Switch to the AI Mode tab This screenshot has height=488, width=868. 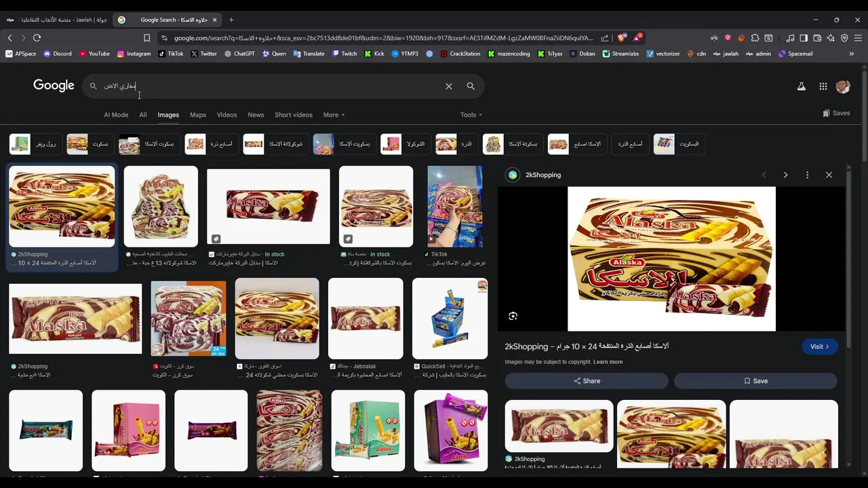point(116,115)
